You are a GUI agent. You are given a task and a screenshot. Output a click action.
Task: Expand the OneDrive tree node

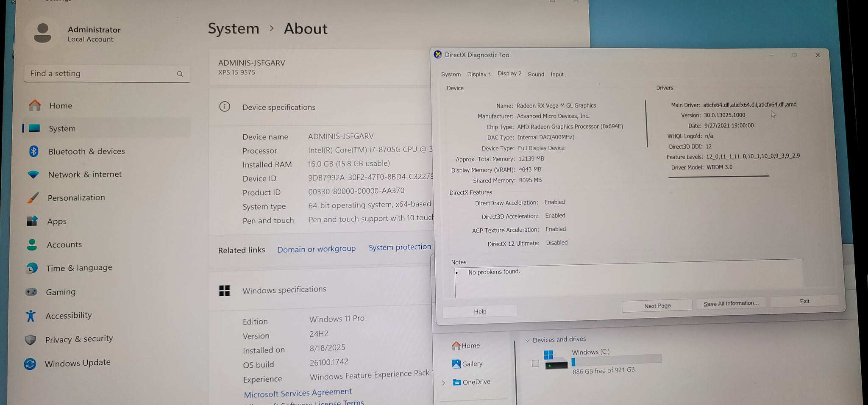[x=443, y=383]
